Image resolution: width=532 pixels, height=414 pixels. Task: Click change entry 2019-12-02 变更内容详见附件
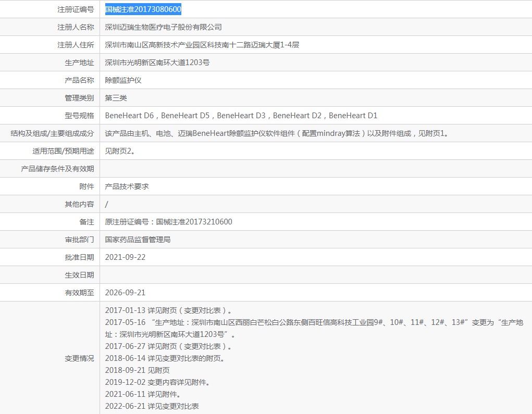tap(158, 382)
